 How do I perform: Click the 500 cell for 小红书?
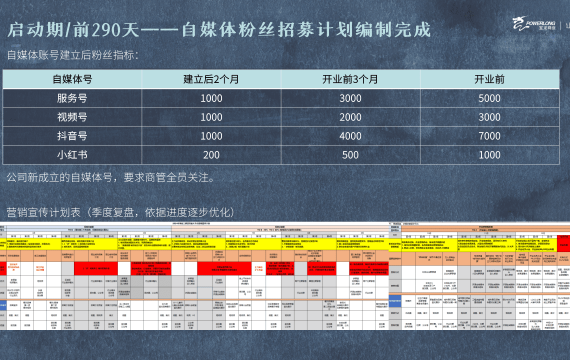tap(350, 155)
